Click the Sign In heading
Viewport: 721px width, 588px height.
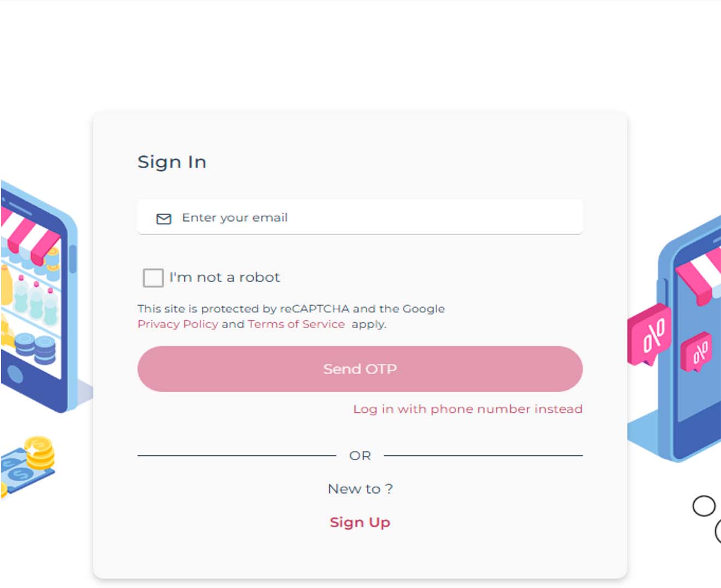click(172, 162)
